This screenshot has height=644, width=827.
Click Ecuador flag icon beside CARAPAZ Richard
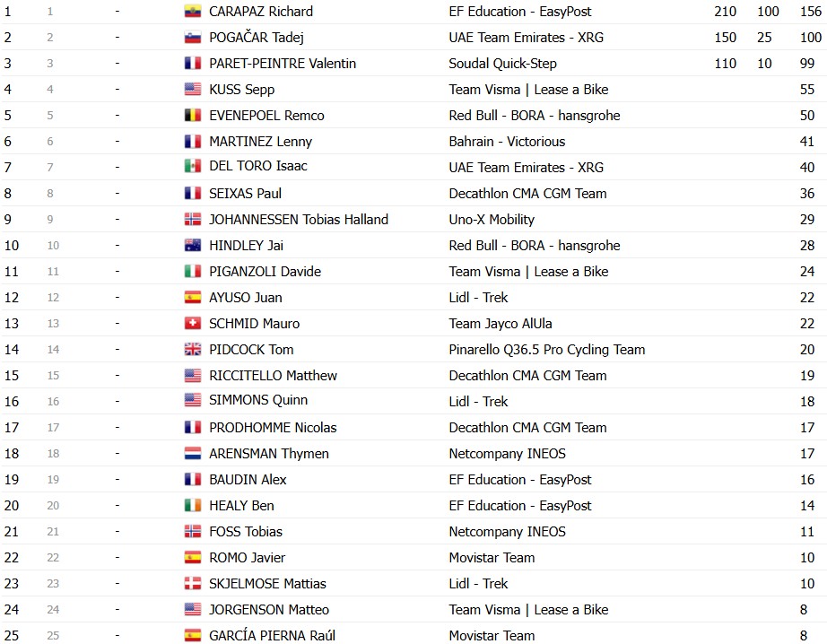[x=193, y=11]
